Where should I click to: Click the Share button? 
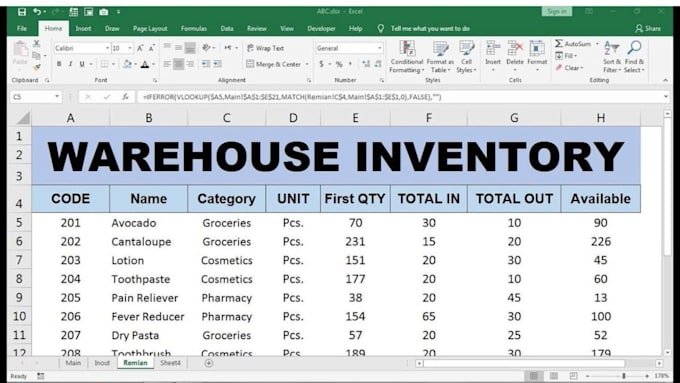[648, 29]
